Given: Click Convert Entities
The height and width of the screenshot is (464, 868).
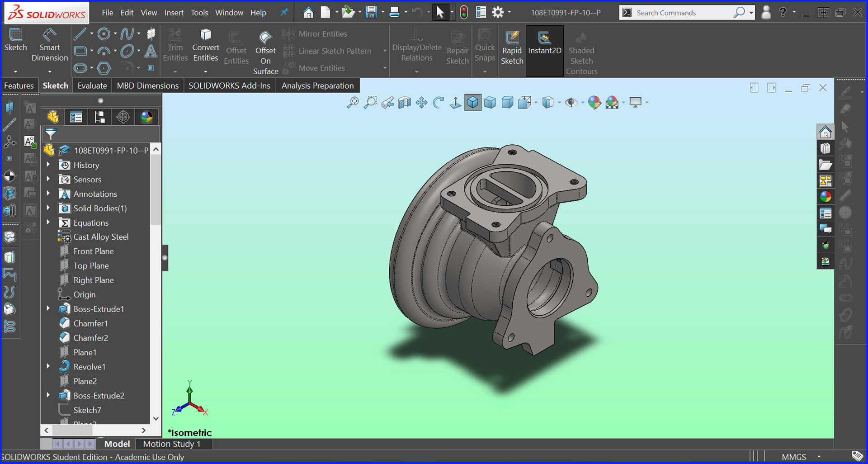Looking at the screenshot, I should point(206,45).
